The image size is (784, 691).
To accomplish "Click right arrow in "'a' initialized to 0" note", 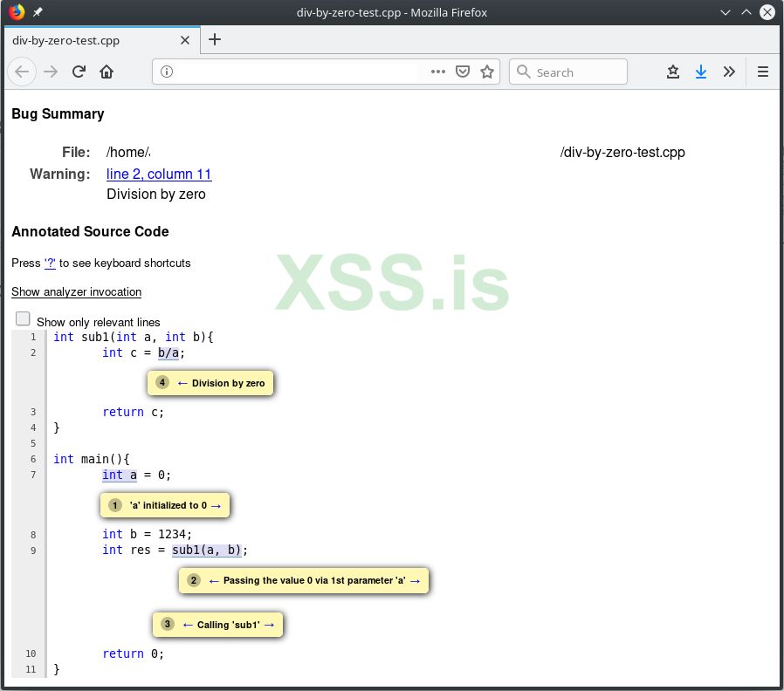I will coord(216,506).
